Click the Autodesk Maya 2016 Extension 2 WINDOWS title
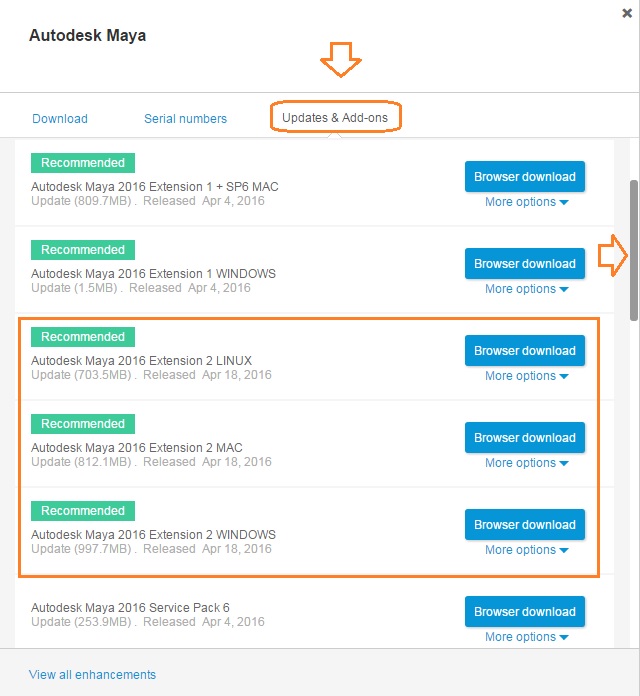The image size is (640, 696). coord(153,535)
